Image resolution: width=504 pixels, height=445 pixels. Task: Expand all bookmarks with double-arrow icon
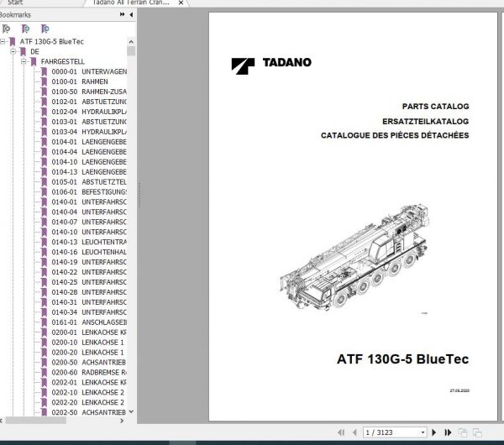[x=122, y=14]
